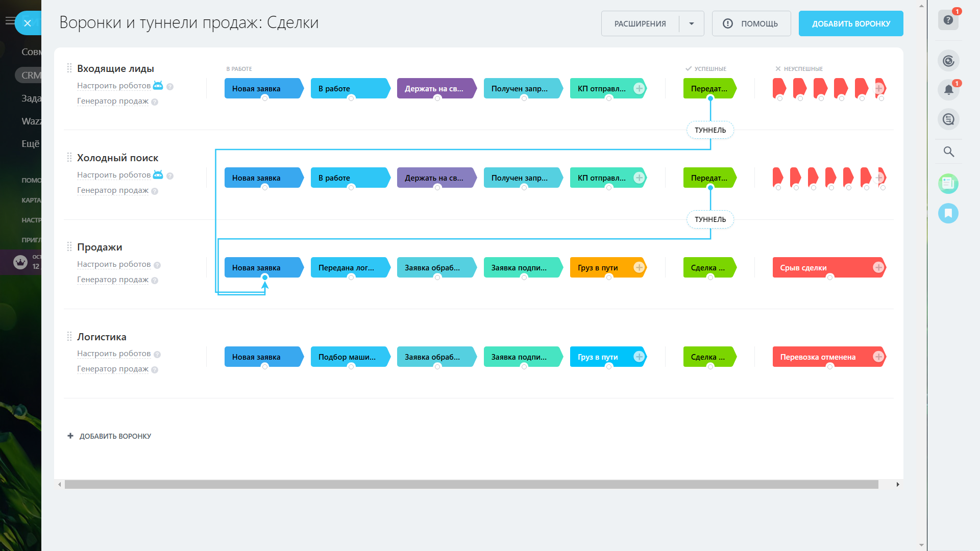Click the robot icon beside Входящие лиды robots link
The image size is (980, 551).
pyautogui.click(x=158, y=85)
